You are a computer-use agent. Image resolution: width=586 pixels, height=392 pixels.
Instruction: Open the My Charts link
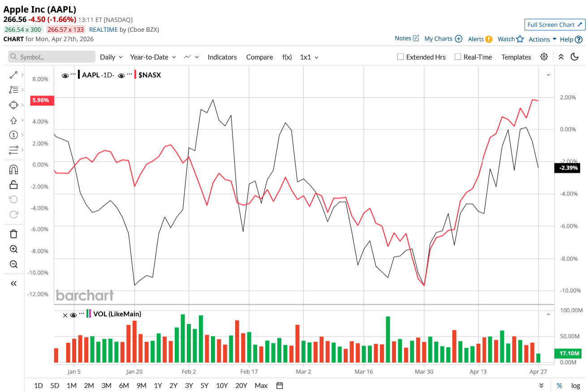tap(438, 39)
